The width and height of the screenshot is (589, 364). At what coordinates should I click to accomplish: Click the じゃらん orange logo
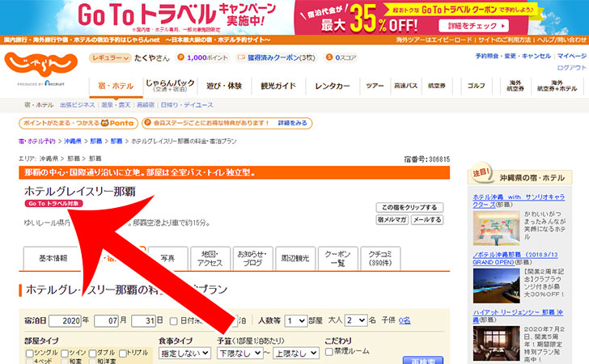tap(41, 64)
